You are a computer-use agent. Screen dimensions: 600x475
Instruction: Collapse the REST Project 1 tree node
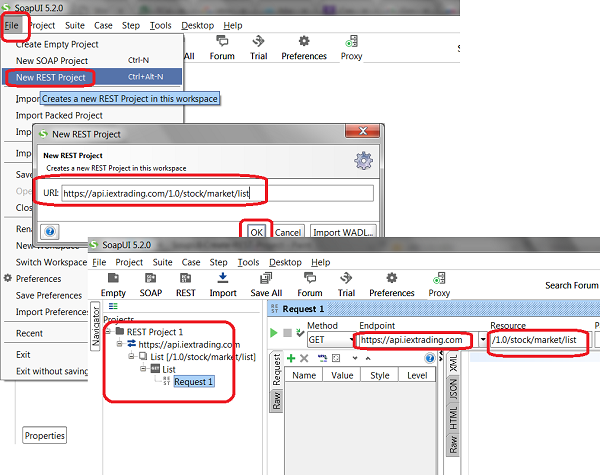[107, 332]
